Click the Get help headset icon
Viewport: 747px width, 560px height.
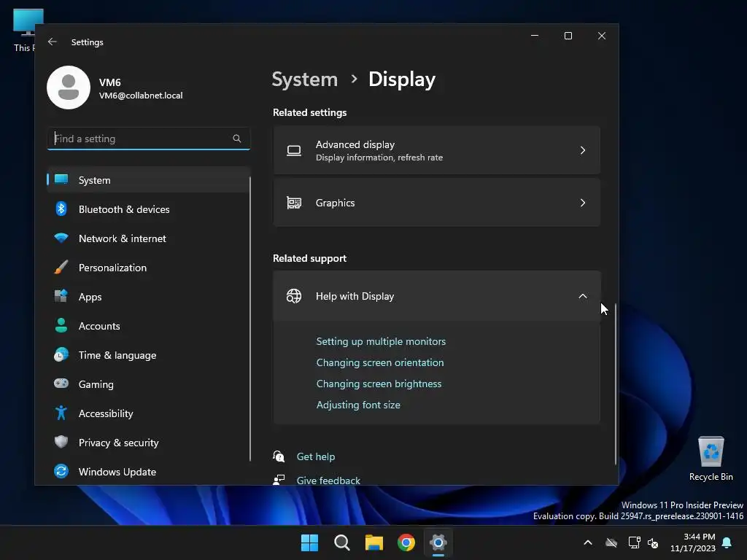[x=279, y=456]
